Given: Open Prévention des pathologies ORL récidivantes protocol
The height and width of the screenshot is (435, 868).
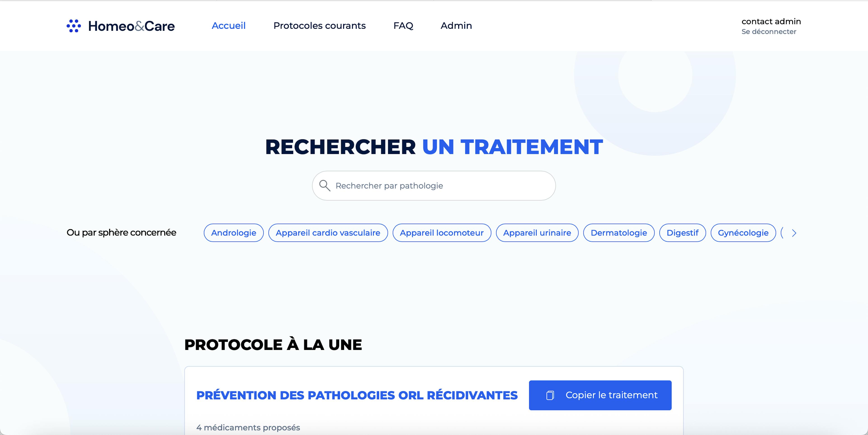Looking at the screenshot, I should click(x=356, y=395).
